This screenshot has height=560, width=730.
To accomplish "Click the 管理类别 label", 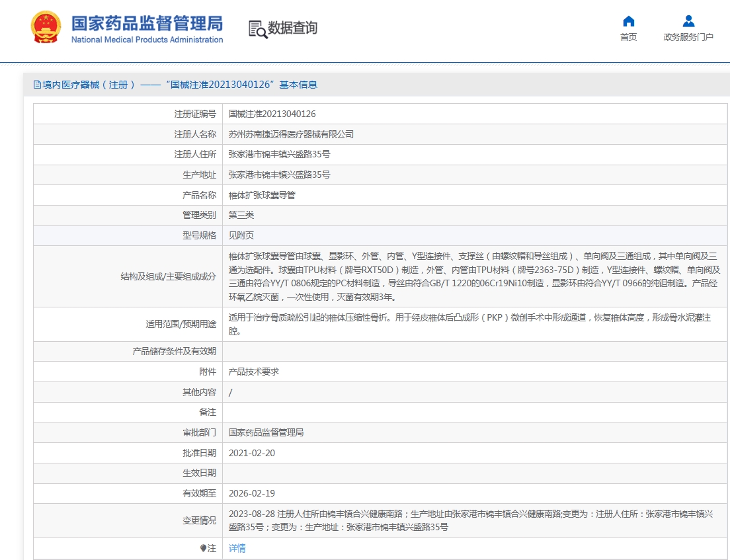I will (x=199, y=215).
